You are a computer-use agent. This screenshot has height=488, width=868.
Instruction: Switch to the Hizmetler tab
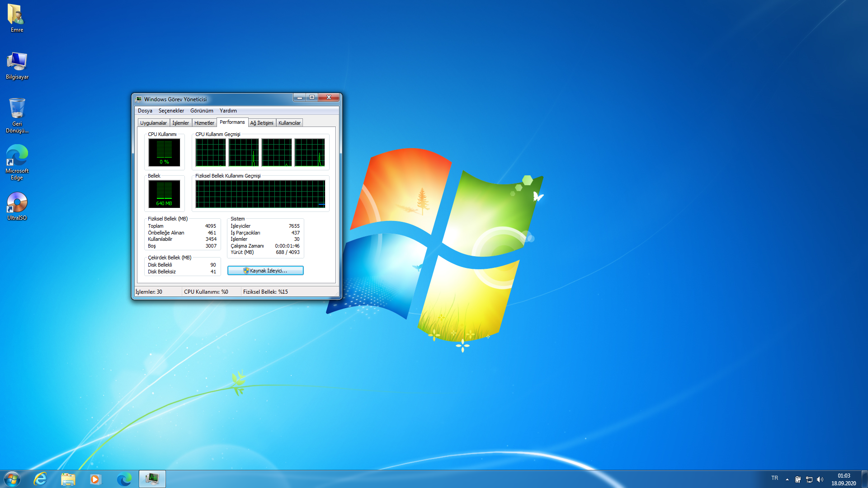point(204,123)
